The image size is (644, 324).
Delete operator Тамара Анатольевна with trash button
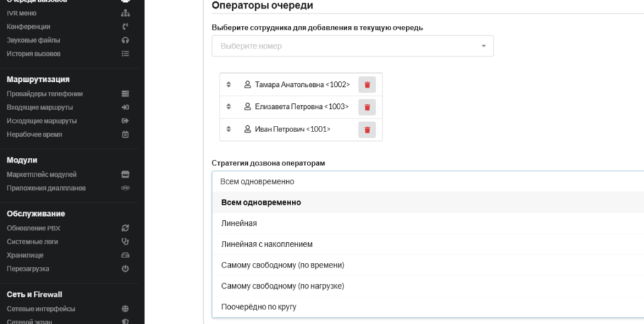[367, 84]
